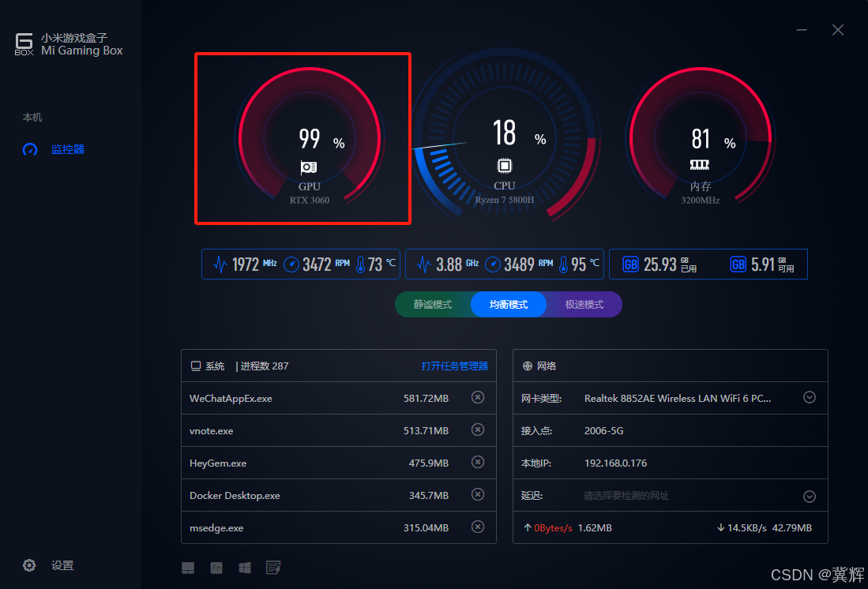The width and height of the screenshot is (868, 589).
Task: Click the GPU graphics card icon
Action: (309, 167)
